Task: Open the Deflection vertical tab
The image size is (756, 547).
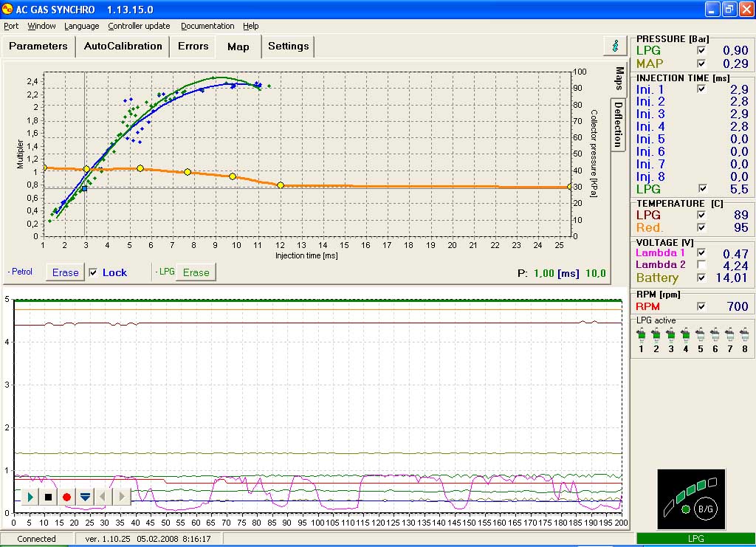Action: (x=618, y=124)
